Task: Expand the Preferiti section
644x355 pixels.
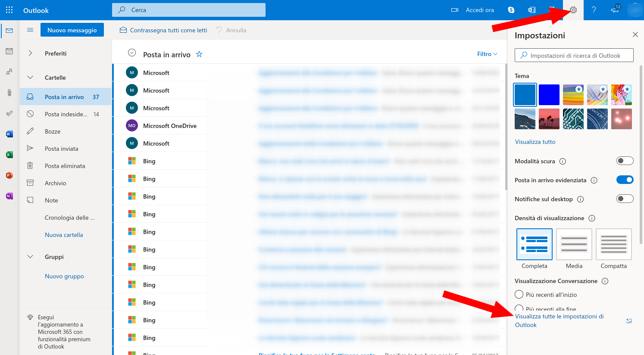Action: [x=30, y=53]
